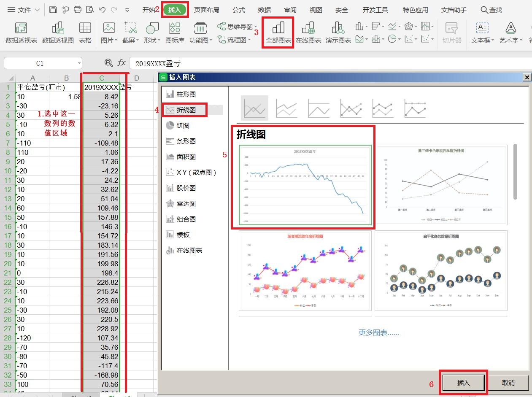Click the formula bar showing 2019XXXX盈亏

[330, 63]
